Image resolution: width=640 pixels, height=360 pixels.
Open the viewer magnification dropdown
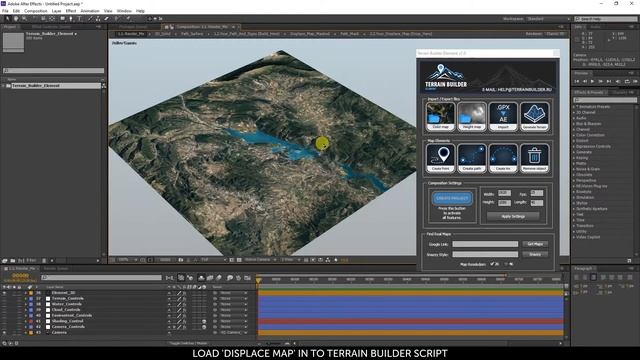[x=127, y=260]
